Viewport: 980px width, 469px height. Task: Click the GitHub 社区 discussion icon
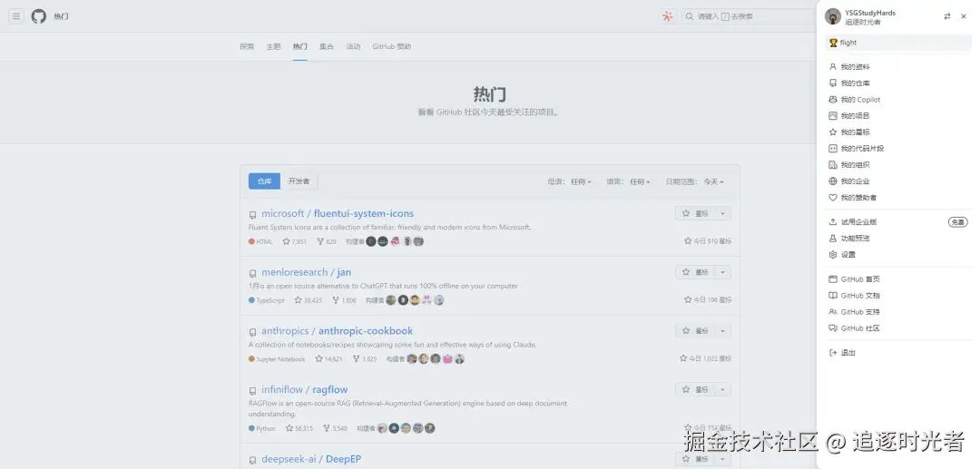tap(832, 327)
